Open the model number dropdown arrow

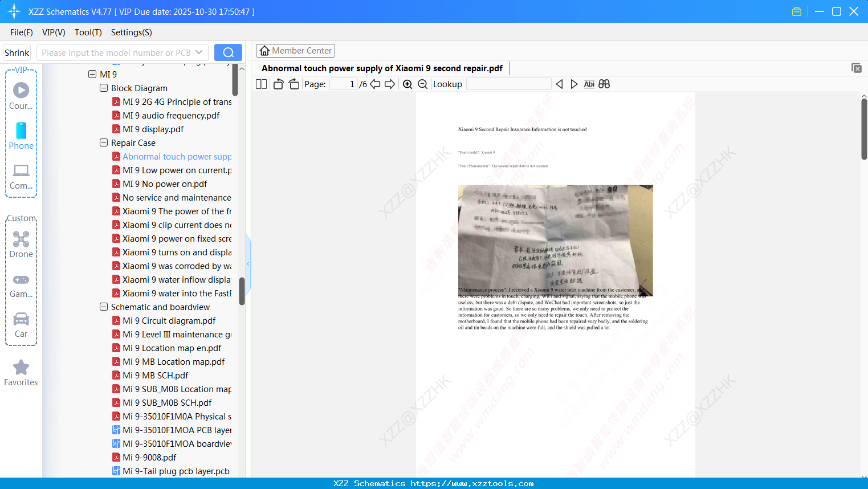pyautogui.click(x=199, y=52)
